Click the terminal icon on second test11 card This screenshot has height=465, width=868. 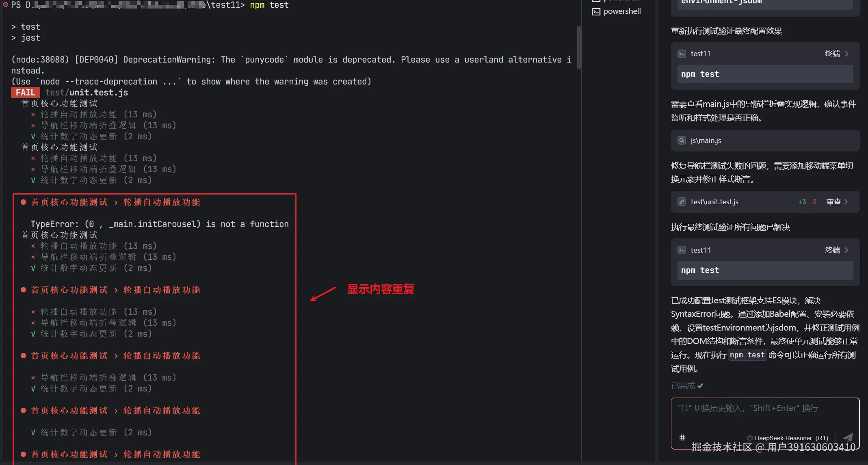click(682, 250)
